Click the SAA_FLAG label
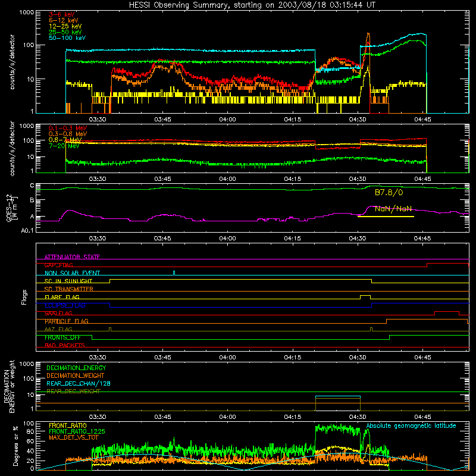The image size is (476, 476). pos(58,314)
